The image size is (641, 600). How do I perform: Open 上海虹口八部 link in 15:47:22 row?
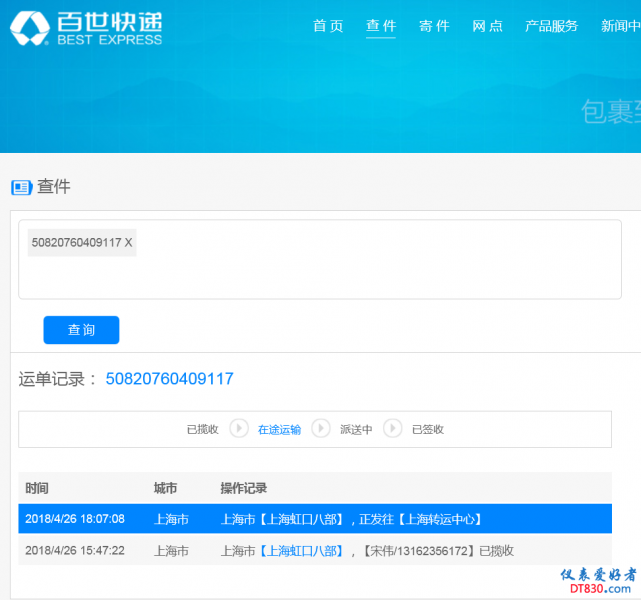tap(301, 550)
